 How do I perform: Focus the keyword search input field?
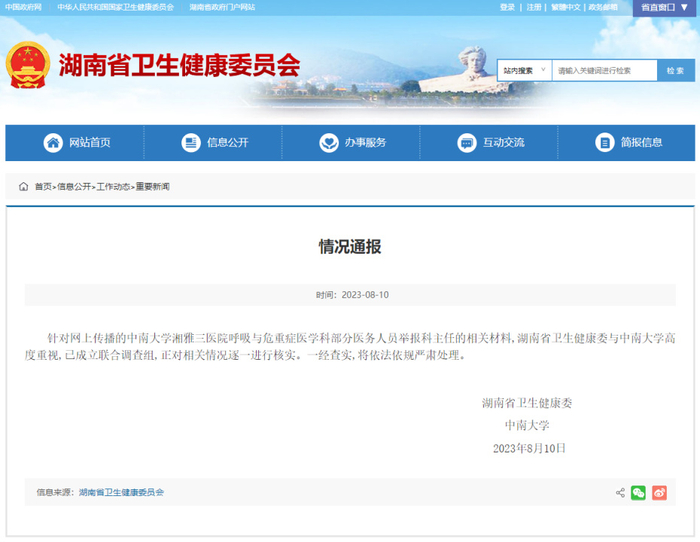pyautogui.click(x=604, y=71)
